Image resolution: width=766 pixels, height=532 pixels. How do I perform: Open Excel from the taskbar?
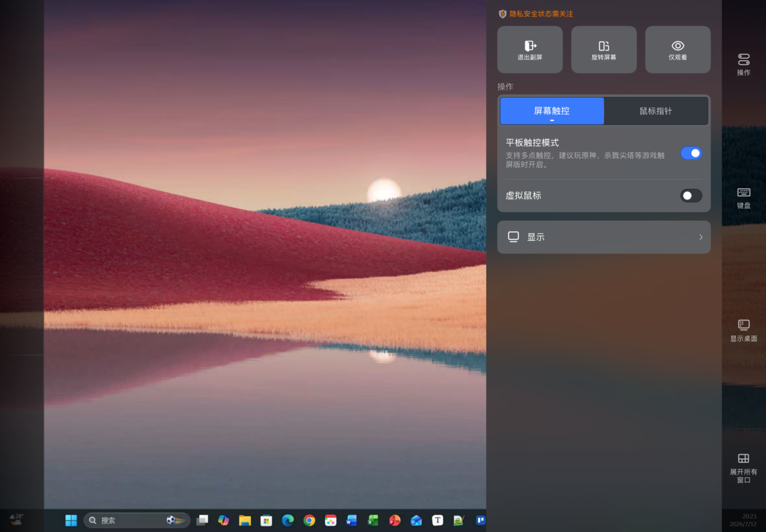pyautogui.click(x=373, y=520)
